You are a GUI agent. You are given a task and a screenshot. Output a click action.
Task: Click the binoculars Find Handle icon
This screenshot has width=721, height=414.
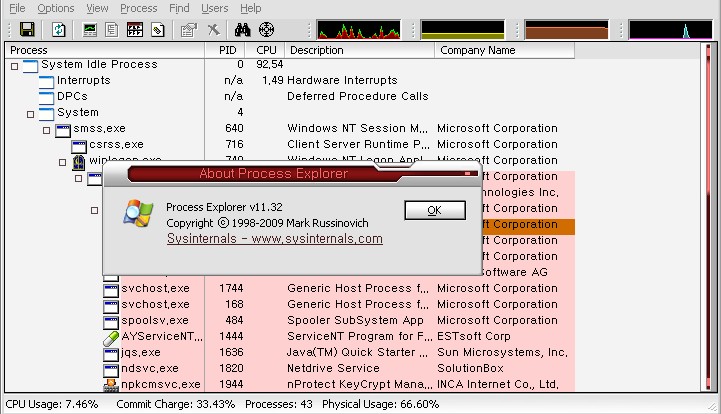pos(242,30)
